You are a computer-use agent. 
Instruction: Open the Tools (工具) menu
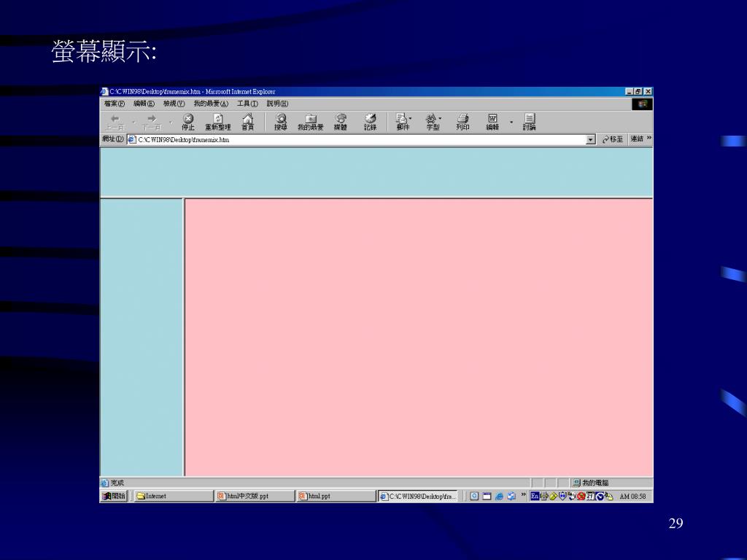click(247, 104)
